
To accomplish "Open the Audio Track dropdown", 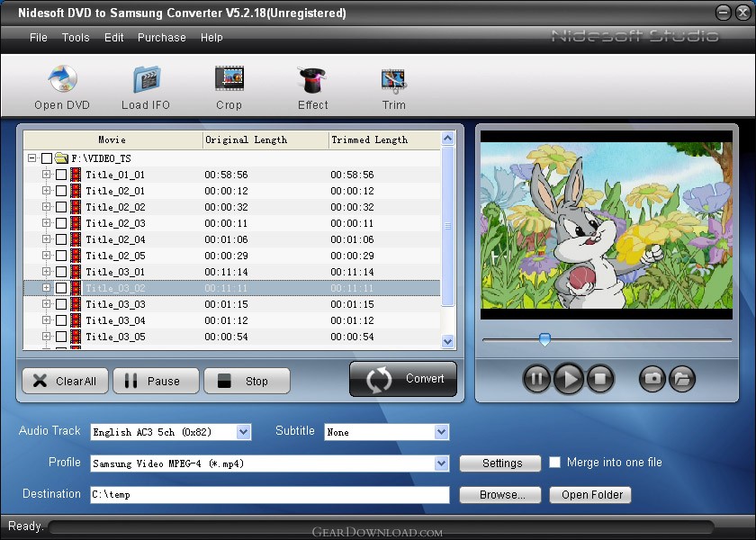I will [244, 432].
